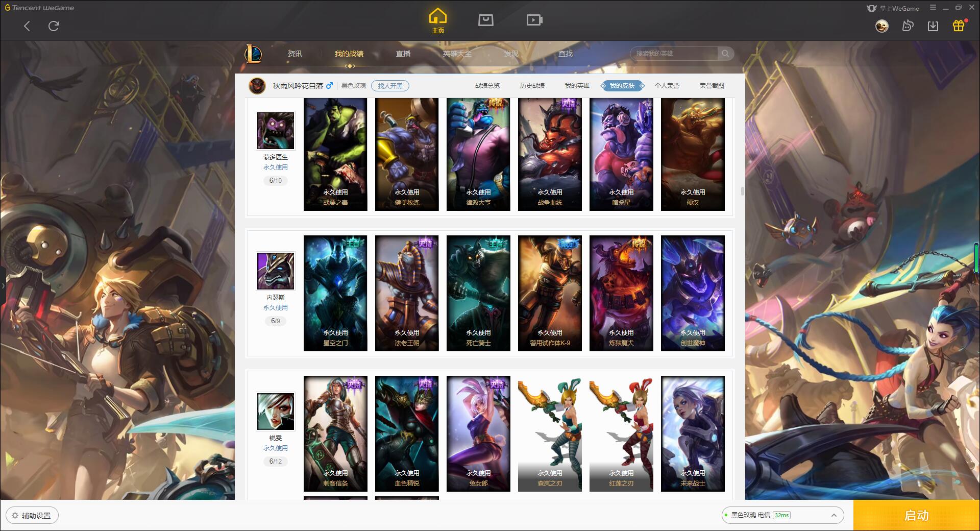Click the 内瑟斯 champion portrait
This screenshot has height=531, width=980.
pyautogui.click(x=275, y=271)
